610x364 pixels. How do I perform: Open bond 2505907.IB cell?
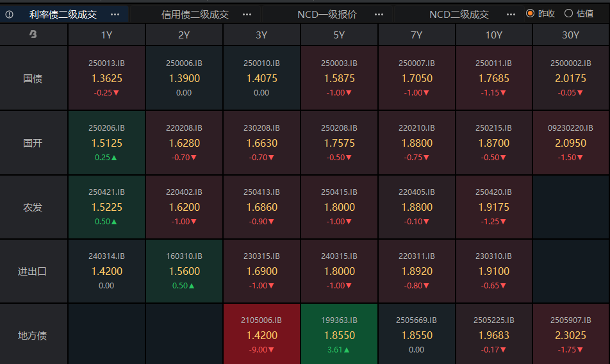point(571,334)
